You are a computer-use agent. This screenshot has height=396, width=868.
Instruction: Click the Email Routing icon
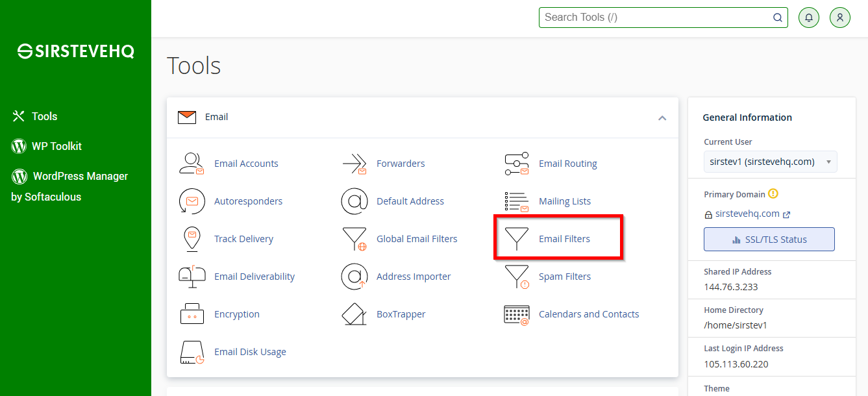pos(517,164)
